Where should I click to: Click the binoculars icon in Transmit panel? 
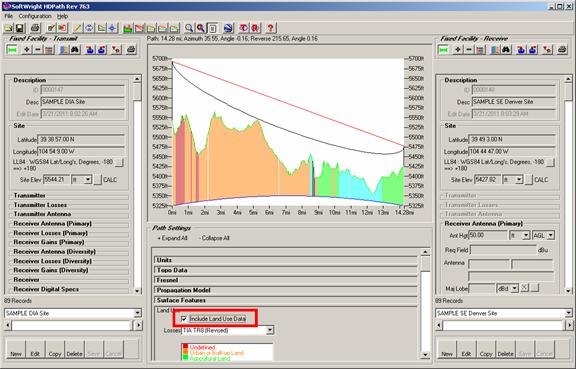click(x=76, y=50)
